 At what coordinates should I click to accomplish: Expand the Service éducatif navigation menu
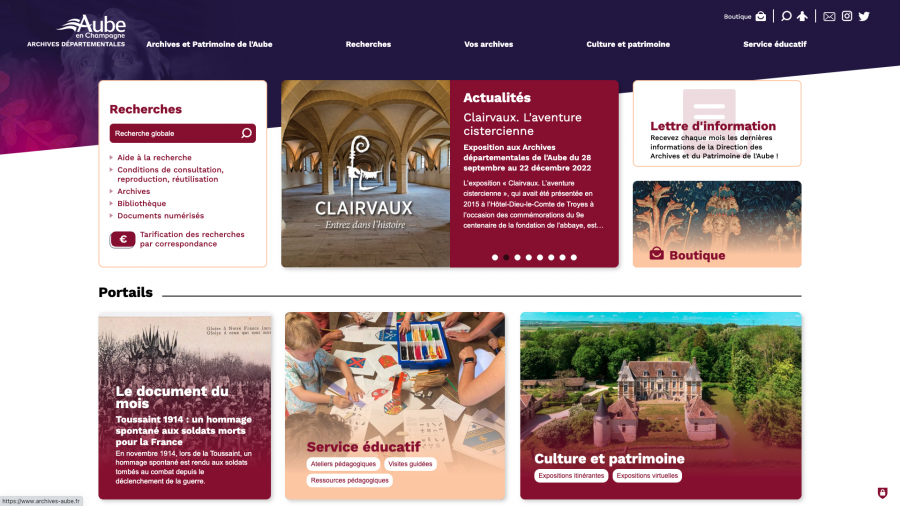[x=775, y=44]
